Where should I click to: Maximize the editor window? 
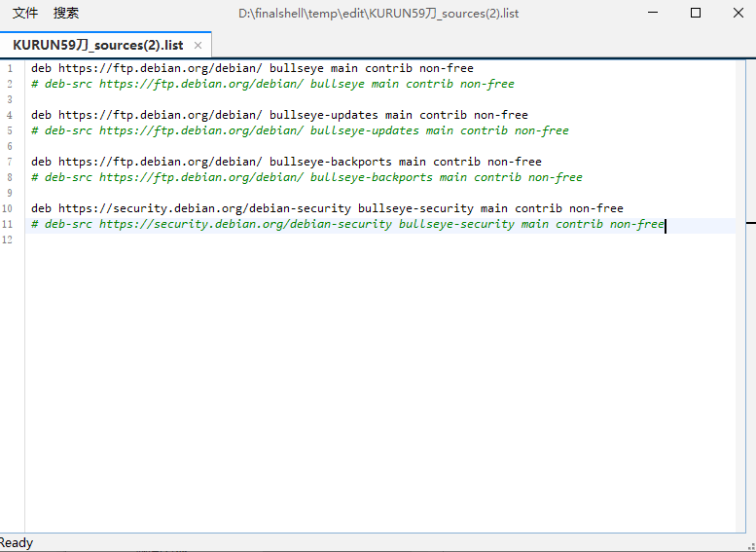[x=695, y=13]
